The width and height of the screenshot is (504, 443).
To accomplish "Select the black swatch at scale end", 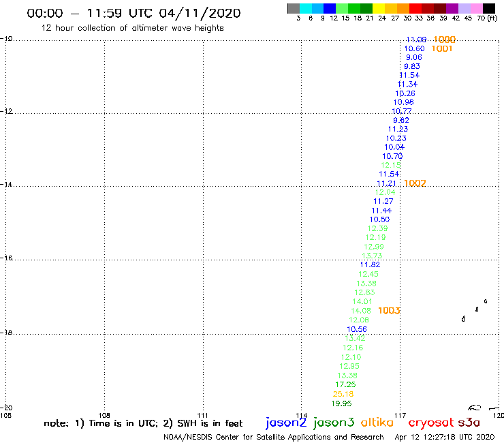I will (x=489, y=8).
